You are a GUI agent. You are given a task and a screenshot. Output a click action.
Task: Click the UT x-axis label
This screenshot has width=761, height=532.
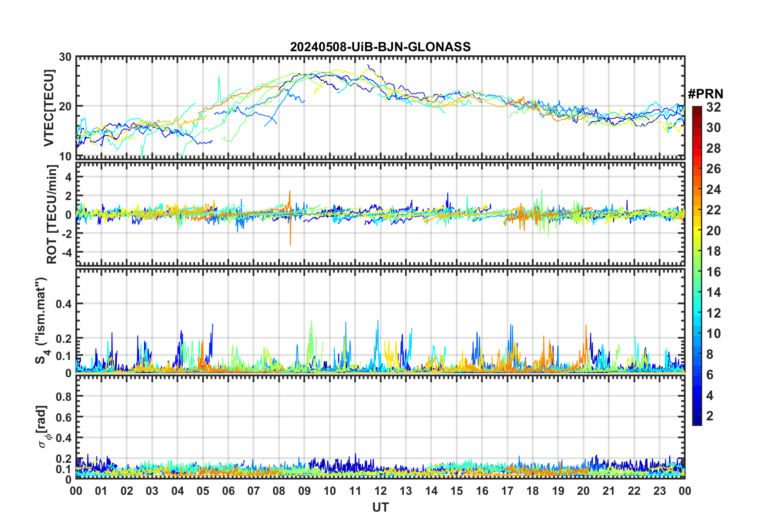coord(380,508)
